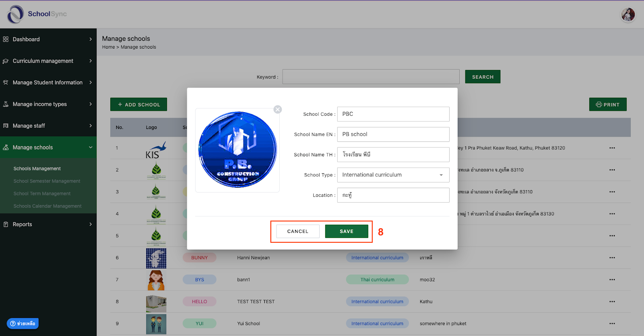Expand Curriculum management chevron
Image resolution: width=644 pixels, height=336 pixels.
[91, 61]
